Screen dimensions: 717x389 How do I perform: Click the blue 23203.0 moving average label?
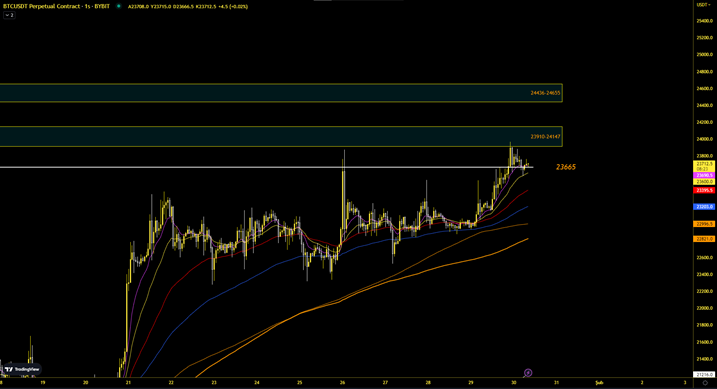[704, 207]
